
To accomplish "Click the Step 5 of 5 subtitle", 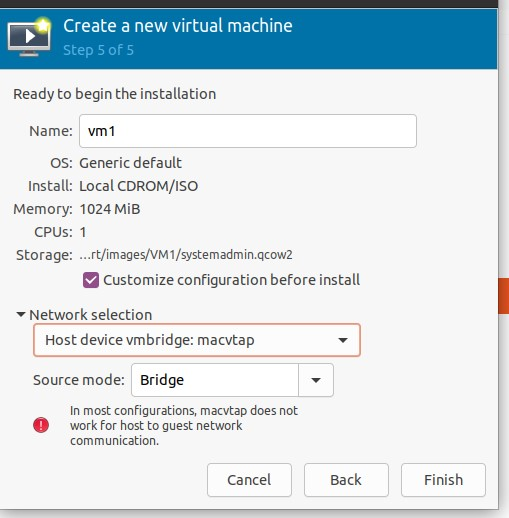I will click(98, 50).
